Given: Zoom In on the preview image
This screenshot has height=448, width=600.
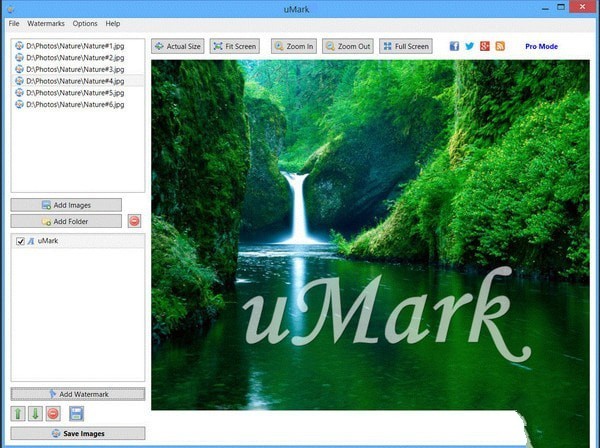Looking at the screenshot, I should tap(294, 46).
